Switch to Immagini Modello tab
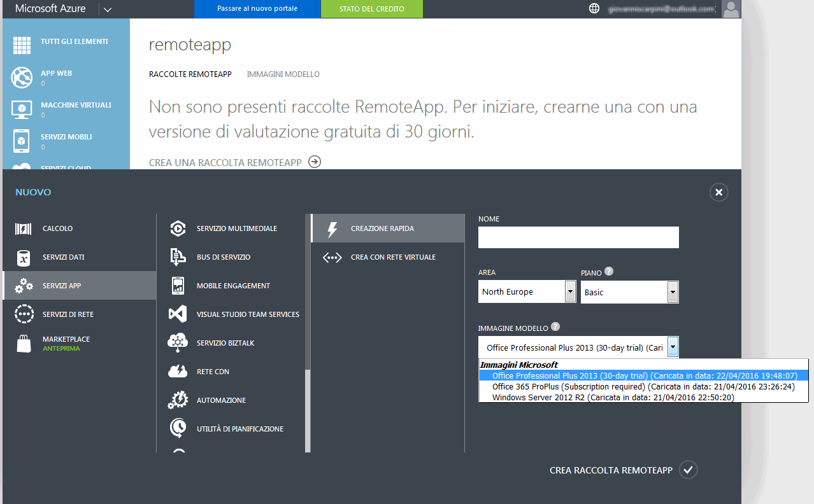This screenshot has height=504, width=814. click(283, 74)
